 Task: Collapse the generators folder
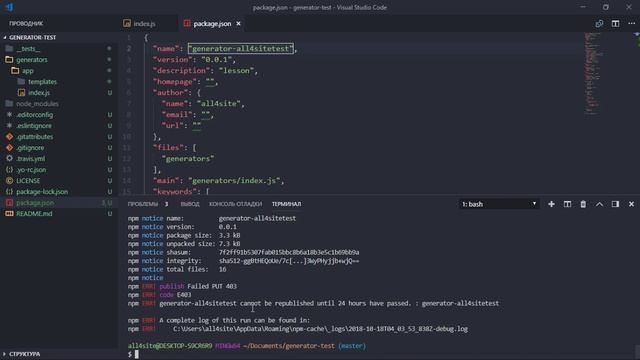pyautogui.click(x=59, y=60)
